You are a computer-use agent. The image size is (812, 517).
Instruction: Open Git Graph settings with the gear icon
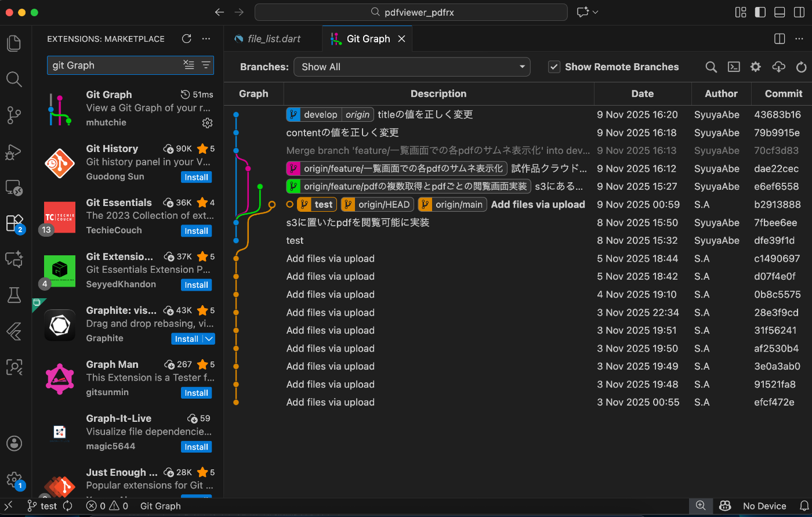coord(755,67)
